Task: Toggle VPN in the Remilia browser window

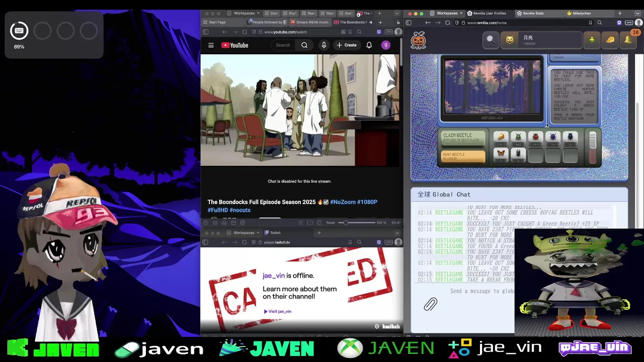Action: tap(628, 23)
